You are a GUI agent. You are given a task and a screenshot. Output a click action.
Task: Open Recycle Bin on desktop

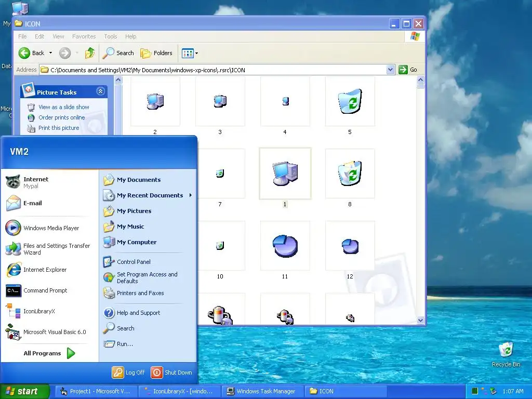(x=506, y=354)
